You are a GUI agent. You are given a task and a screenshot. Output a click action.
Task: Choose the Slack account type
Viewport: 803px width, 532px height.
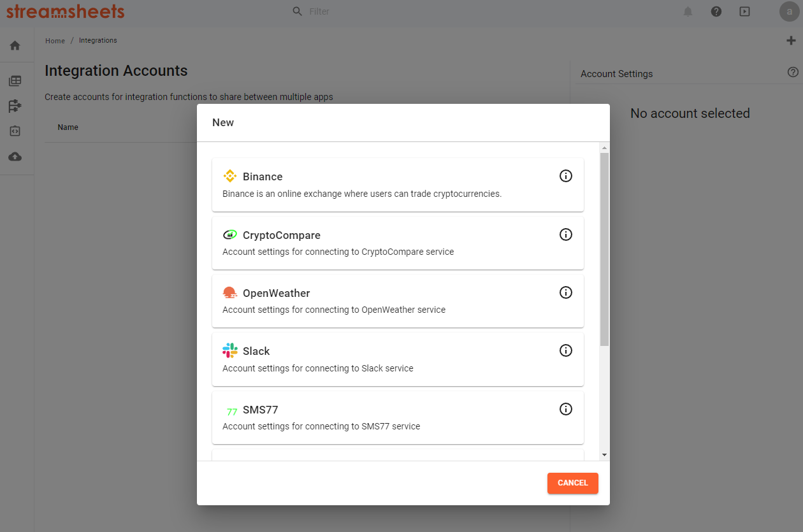point(398,359)
